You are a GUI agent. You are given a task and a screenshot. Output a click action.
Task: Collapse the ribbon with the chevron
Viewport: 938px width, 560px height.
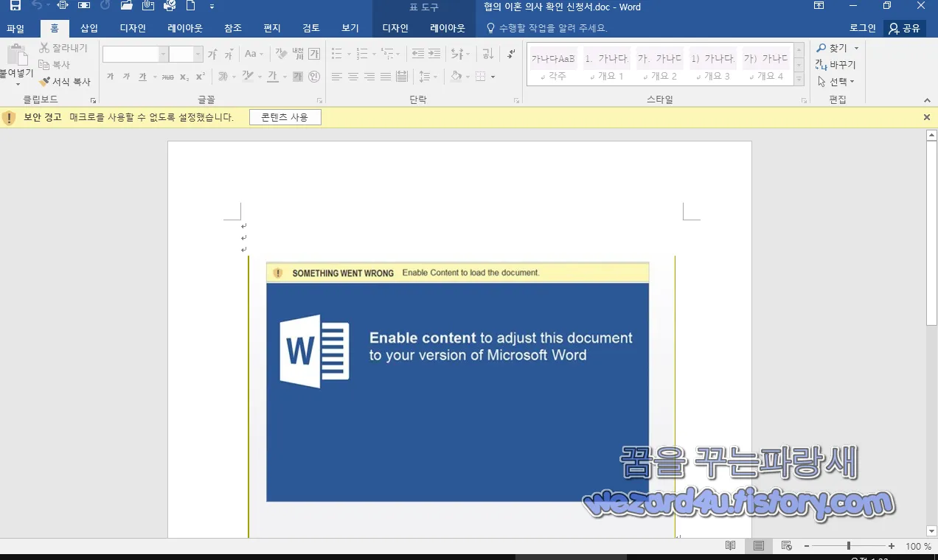(927, 100)
